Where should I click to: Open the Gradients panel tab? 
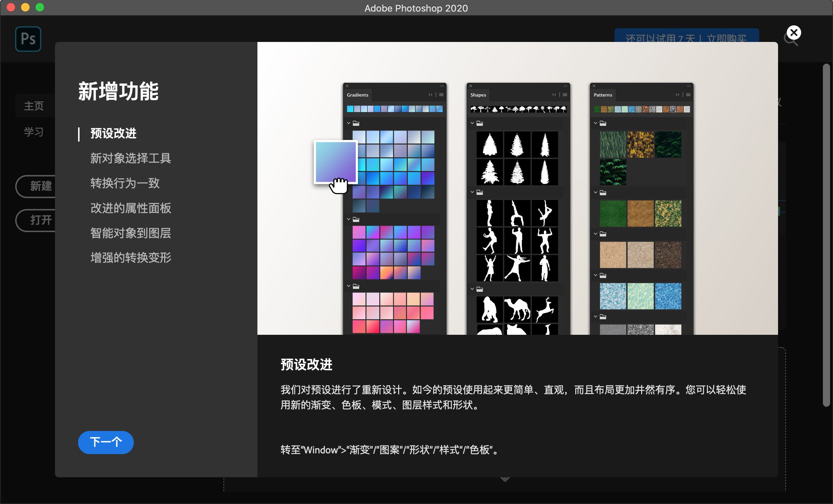point(357,95)
